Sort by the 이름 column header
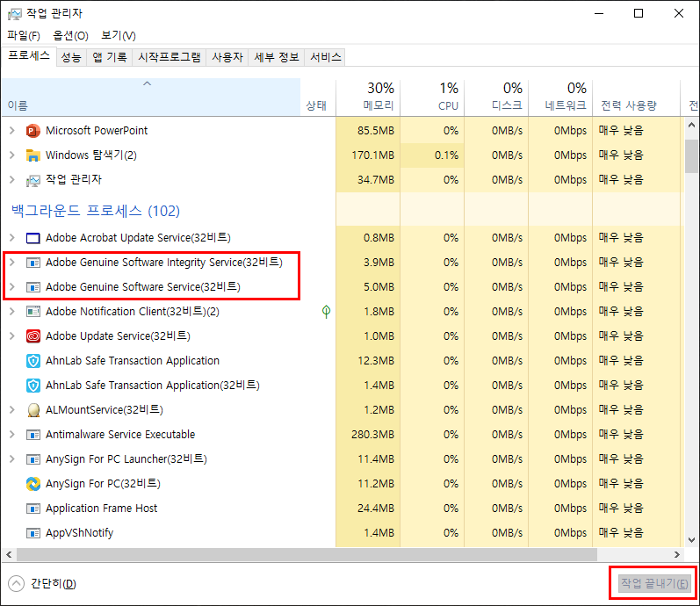700x606 pixels. click(151, 97)
